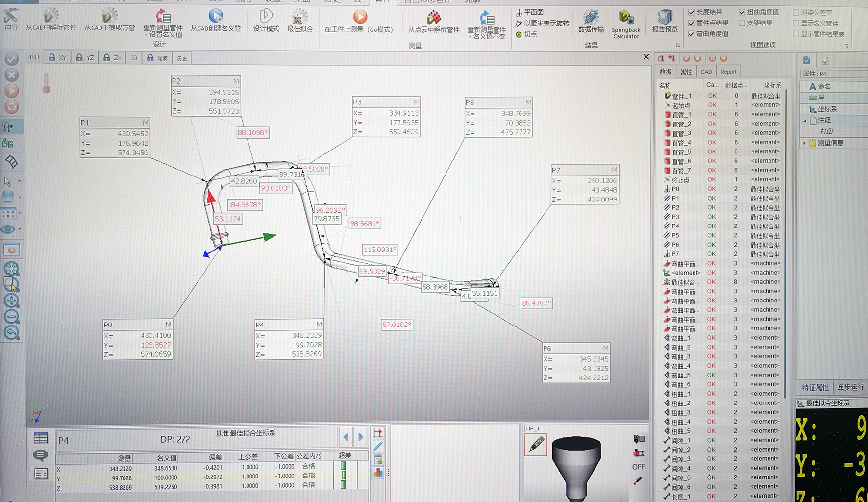Viewport: 868px width, 502px height.
Task: Click 重新测量管件+设置名义值 ribbon icon
Action: pyautogui.click(x=163, y=23)
